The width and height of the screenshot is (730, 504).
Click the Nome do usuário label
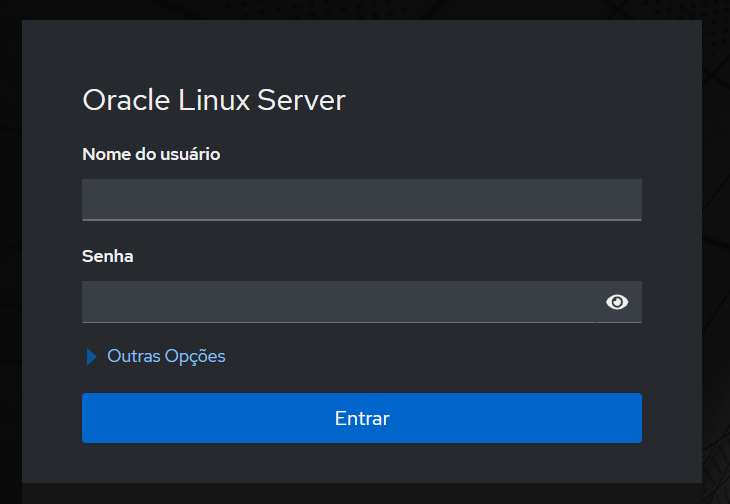pyautogui.click(x=151, y=154)
